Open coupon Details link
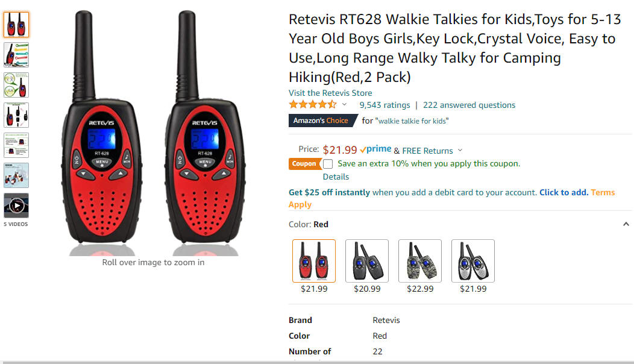The image size is (634, 364). [x=336, y=177]
